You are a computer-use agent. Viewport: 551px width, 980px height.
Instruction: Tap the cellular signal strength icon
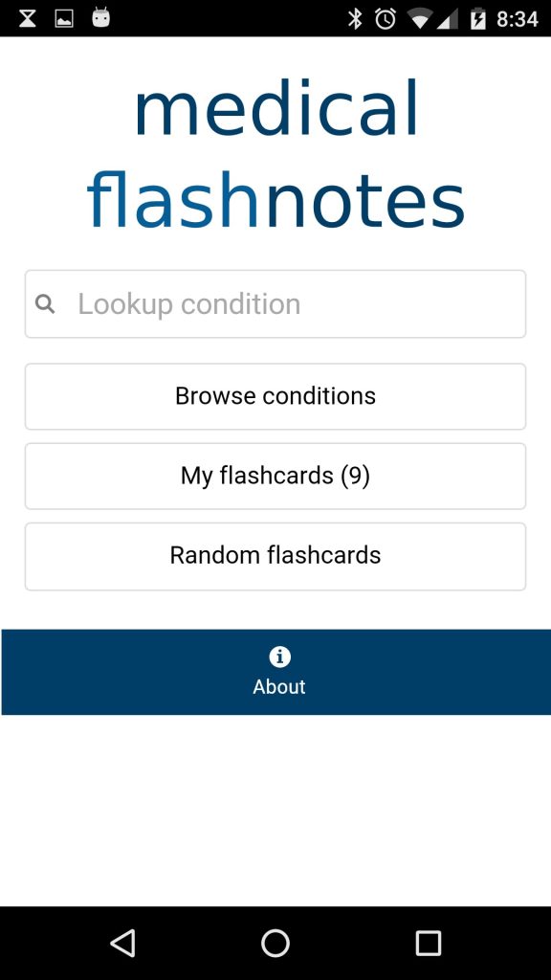pos(448,19)
